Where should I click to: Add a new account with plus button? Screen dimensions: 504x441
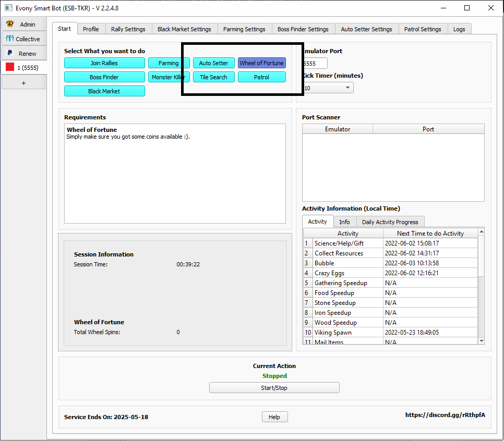click(x=23, y=83)
